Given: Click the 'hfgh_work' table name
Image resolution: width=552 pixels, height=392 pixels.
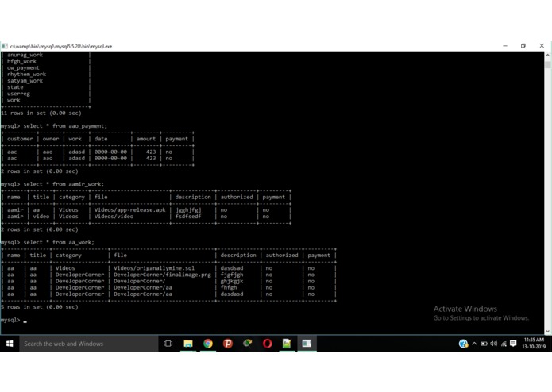Looking at the screenshot, I should click(x=21, y=61).
